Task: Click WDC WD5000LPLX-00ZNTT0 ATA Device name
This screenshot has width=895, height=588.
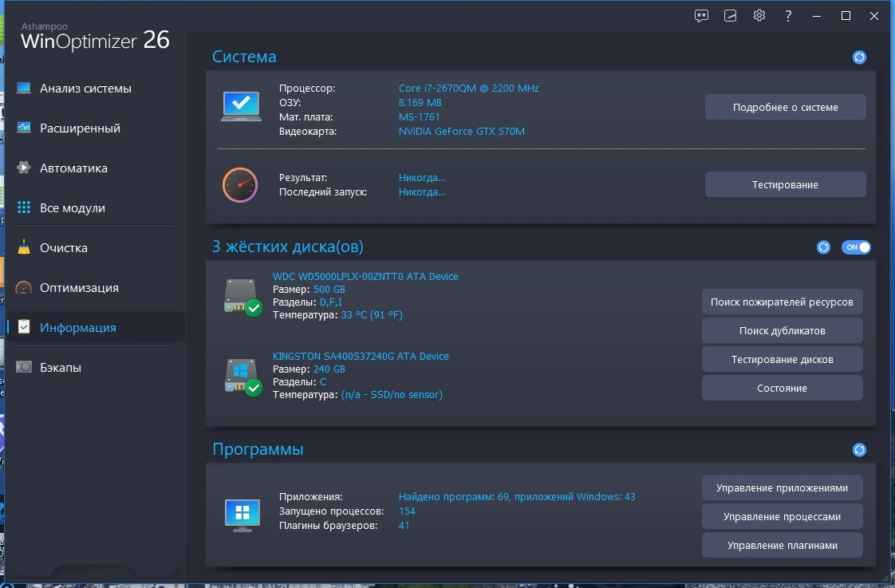Action: click(x=365, y=276)
